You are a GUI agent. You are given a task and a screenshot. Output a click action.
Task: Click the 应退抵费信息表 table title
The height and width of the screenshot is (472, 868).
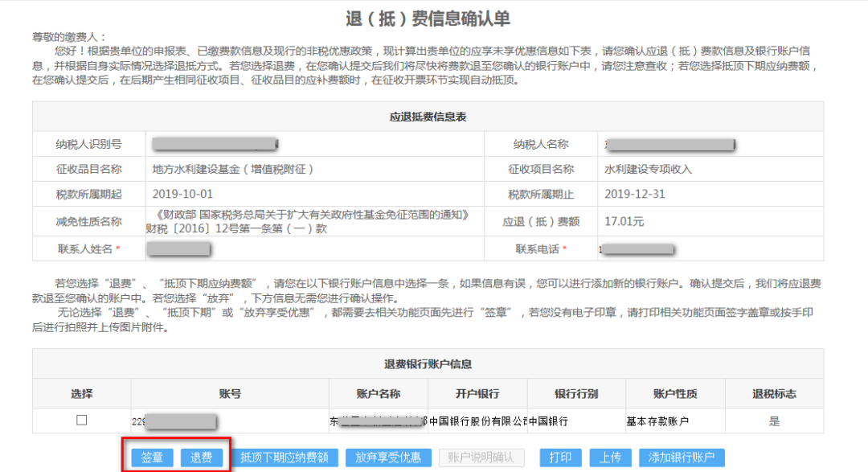[428, 117]
